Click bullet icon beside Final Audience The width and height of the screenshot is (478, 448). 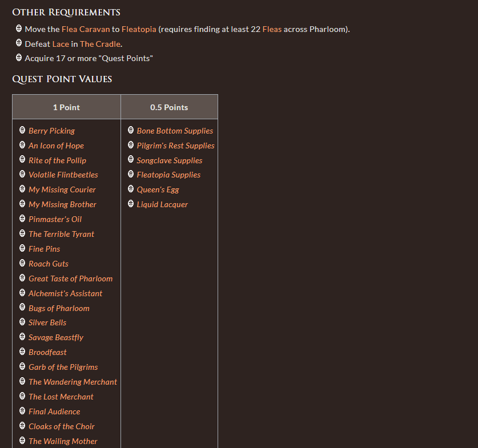tap(22, 411)
